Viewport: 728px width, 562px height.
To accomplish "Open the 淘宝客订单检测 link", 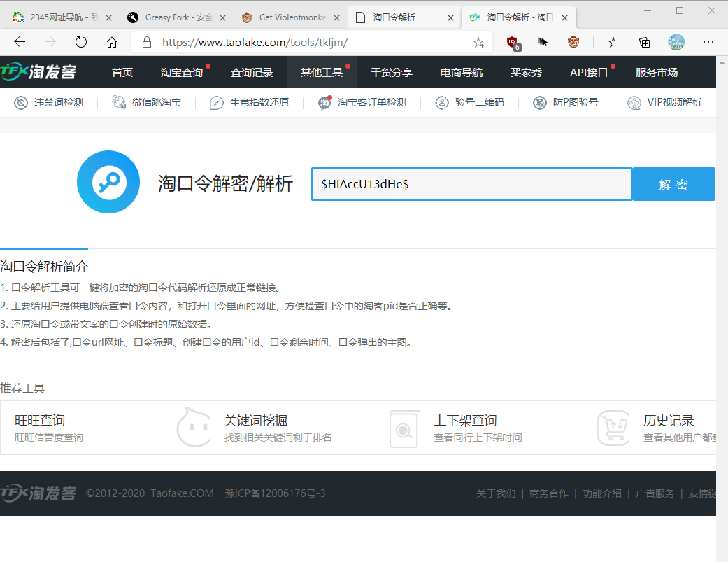I will click(x=372, y=103).
